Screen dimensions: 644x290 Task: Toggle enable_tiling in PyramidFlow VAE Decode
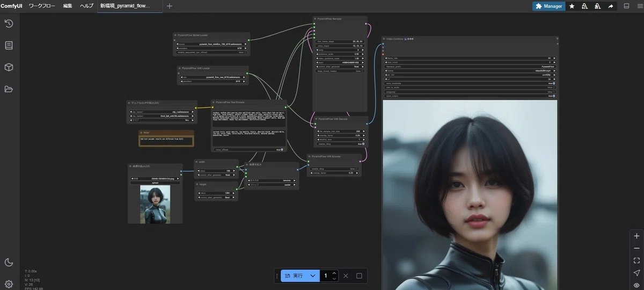340,143
